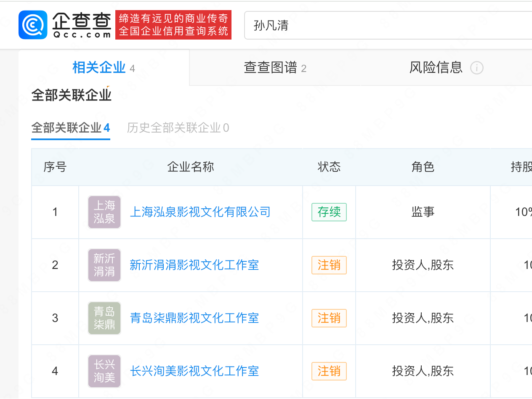
Task: Click the 状态 column header
Action: coord(329,167)
